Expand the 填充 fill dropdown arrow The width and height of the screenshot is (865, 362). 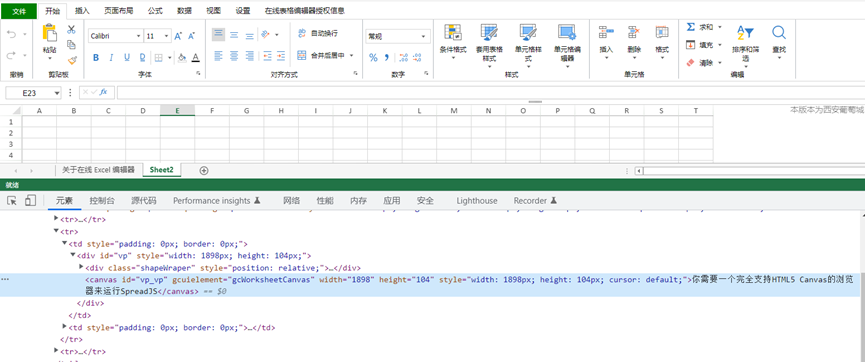719,45
